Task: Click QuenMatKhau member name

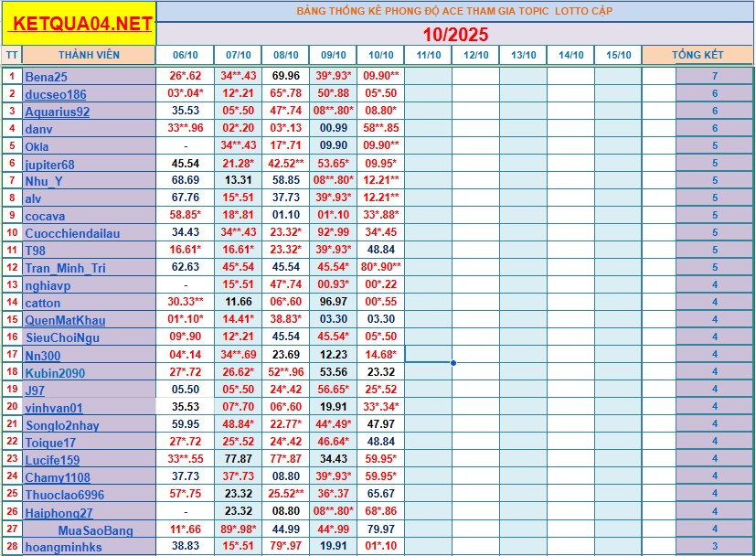Action: click(65, 320)
